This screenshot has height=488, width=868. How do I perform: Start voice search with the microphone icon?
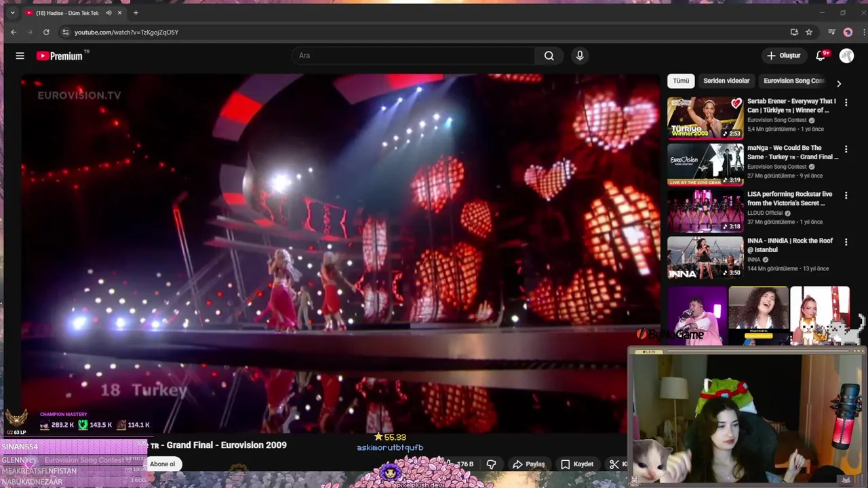tap(579, 56)
